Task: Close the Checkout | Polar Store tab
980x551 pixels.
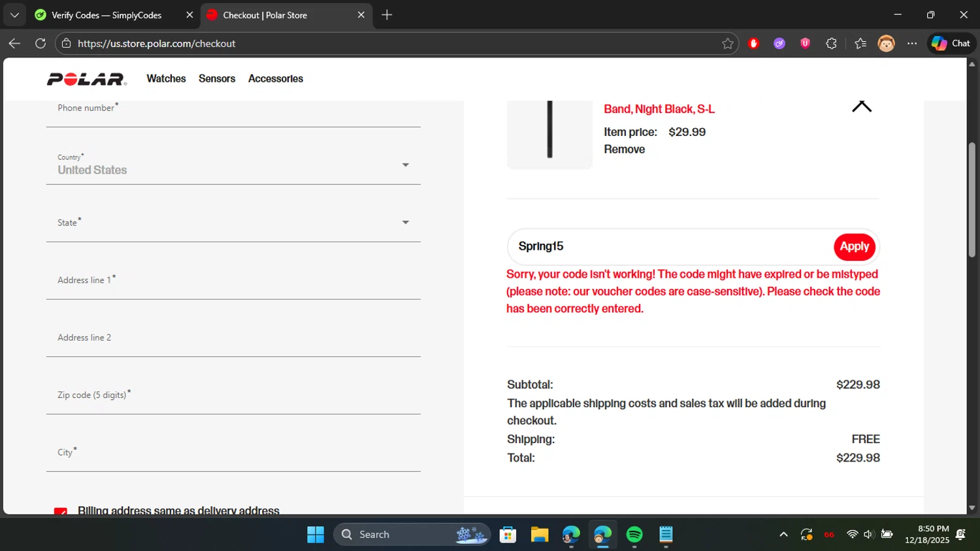Action: click(361, 14)
